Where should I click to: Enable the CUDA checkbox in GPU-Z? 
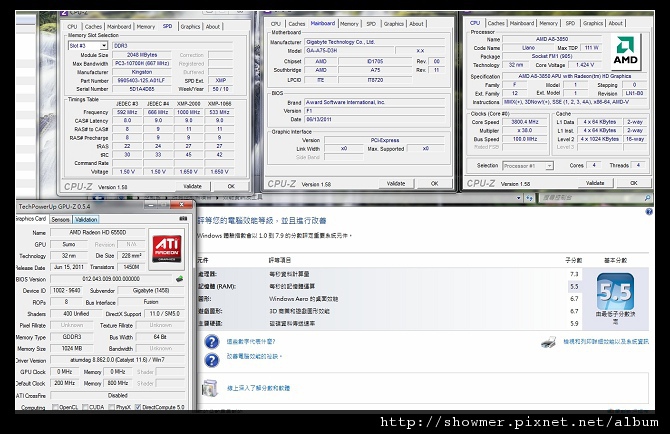pos(85,407)
